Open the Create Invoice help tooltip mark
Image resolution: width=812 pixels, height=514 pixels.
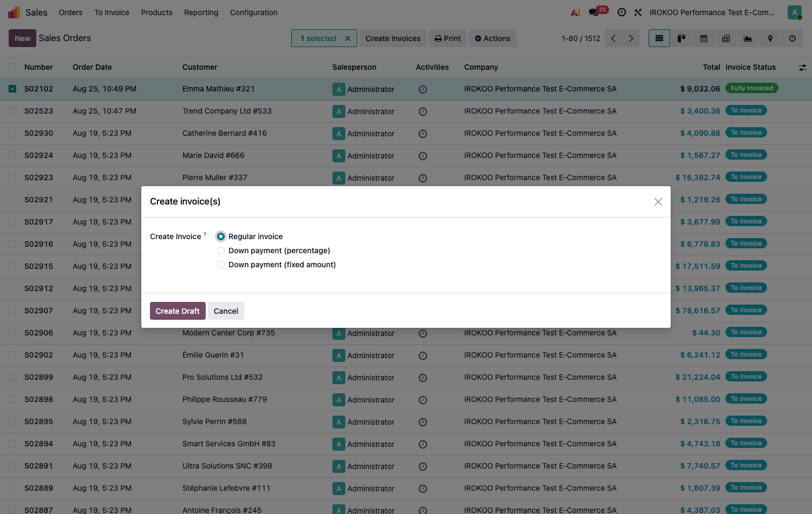click(205, 234)
